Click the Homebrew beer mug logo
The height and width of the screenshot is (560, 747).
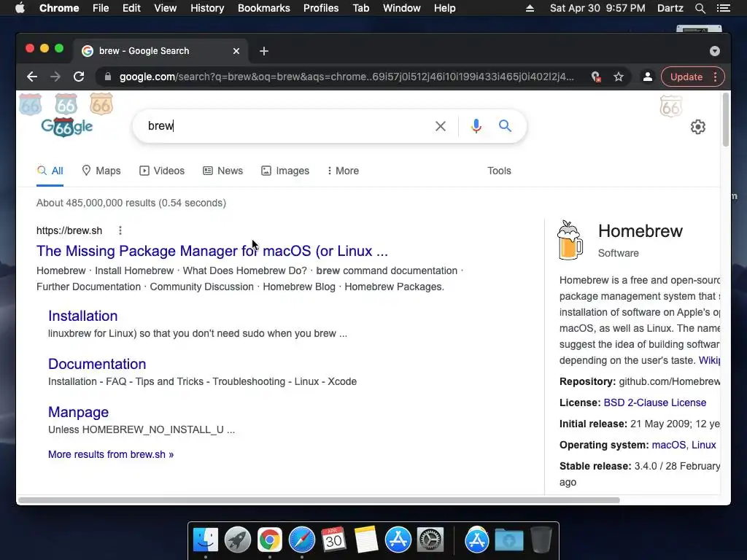(x=570, y=240)
